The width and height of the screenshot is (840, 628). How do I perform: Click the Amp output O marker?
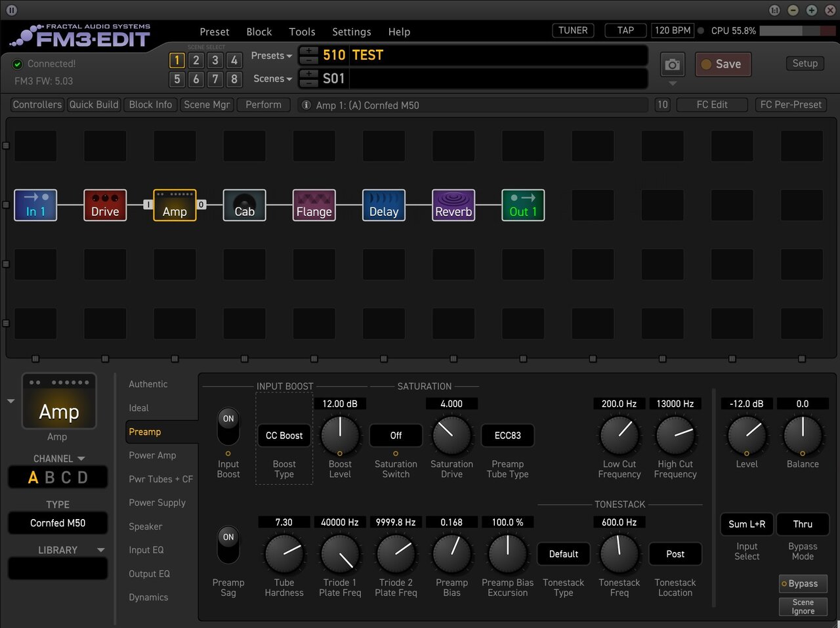pos(201,205)
